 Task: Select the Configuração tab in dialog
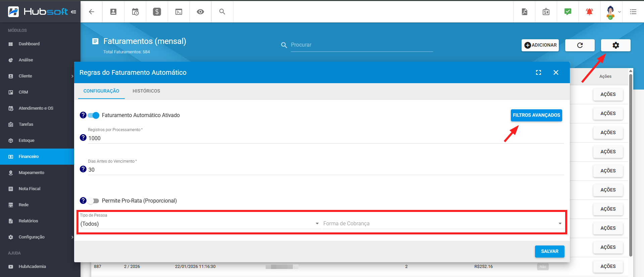pyautogui.click(x=101, y=91)
